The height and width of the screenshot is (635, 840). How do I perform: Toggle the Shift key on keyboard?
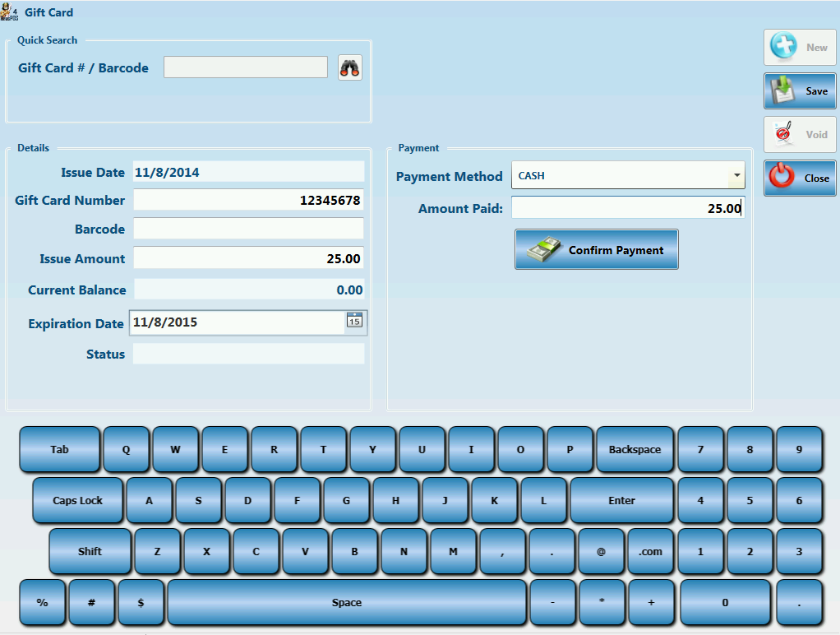90,552
